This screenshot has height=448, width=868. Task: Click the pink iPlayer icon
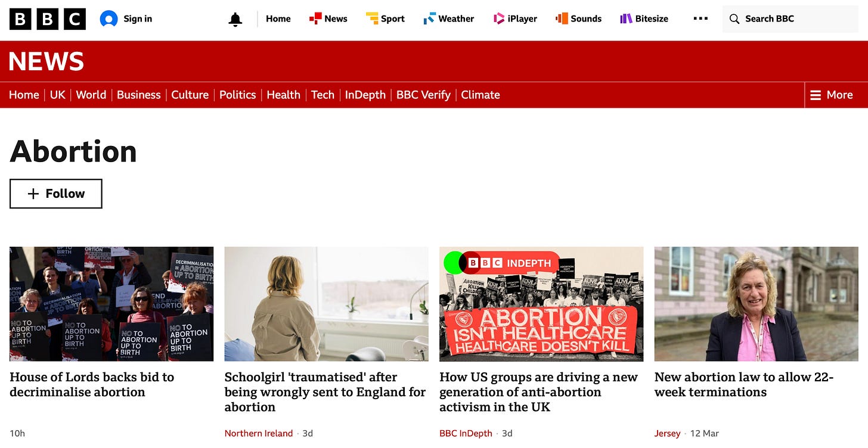click(x=499, y=19)
